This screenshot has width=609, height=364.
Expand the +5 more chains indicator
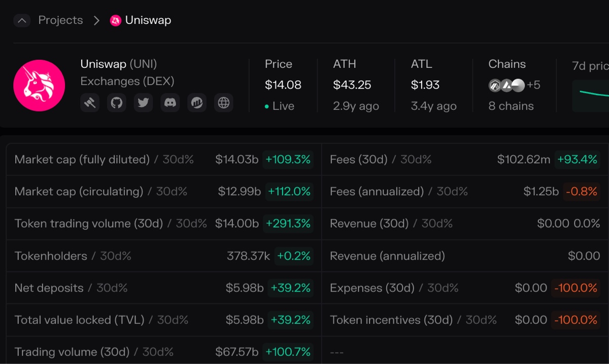533,85
